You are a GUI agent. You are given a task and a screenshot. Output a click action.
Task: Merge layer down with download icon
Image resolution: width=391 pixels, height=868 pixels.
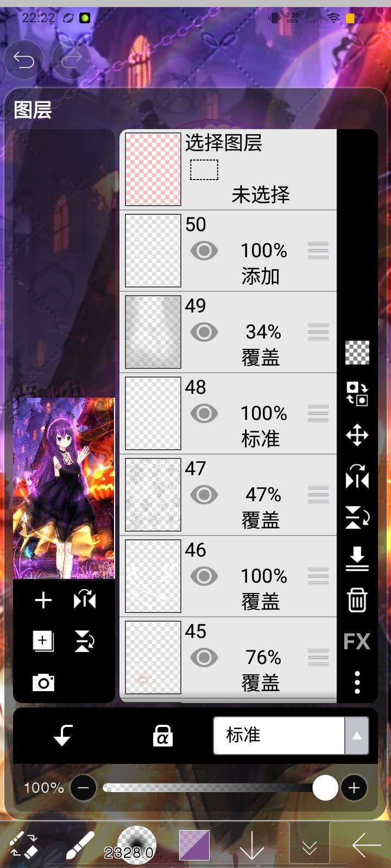pos(357,559)
